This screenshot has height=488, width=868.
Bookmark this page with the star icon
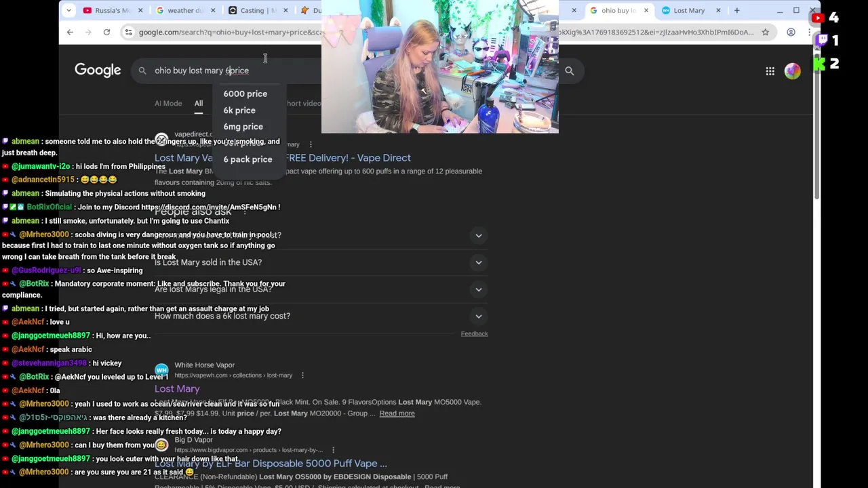766,32
